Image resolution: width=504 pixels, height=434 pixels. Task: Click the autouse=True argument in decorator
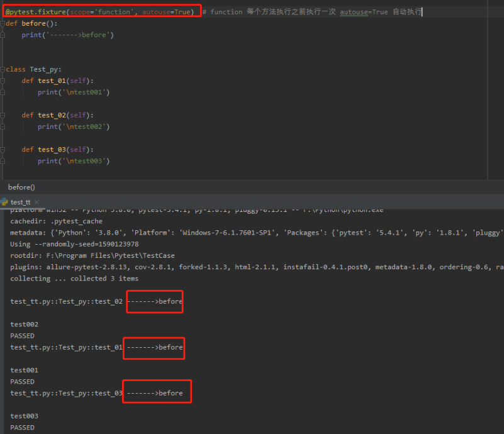(166, 12)
